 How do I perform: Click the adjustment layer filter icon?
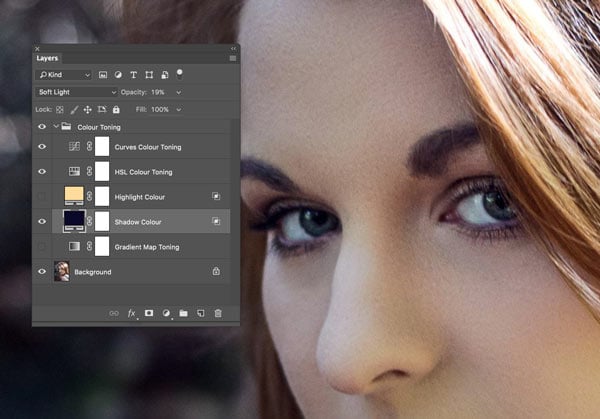(x=118, y=75)
